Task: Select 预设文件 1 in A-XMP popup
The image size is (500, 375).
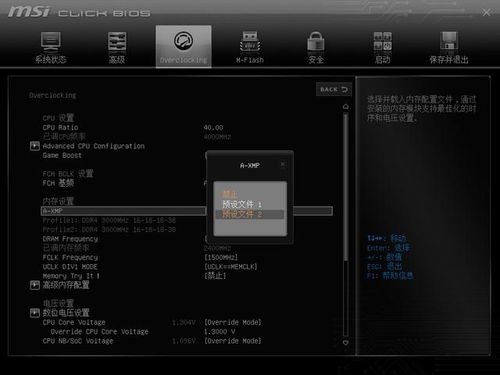Action: coord(242,204)
